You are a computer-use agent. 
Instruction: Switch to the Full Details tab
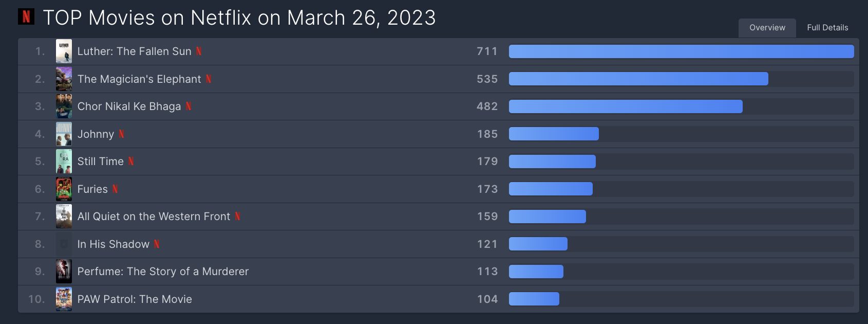point(827,28)
